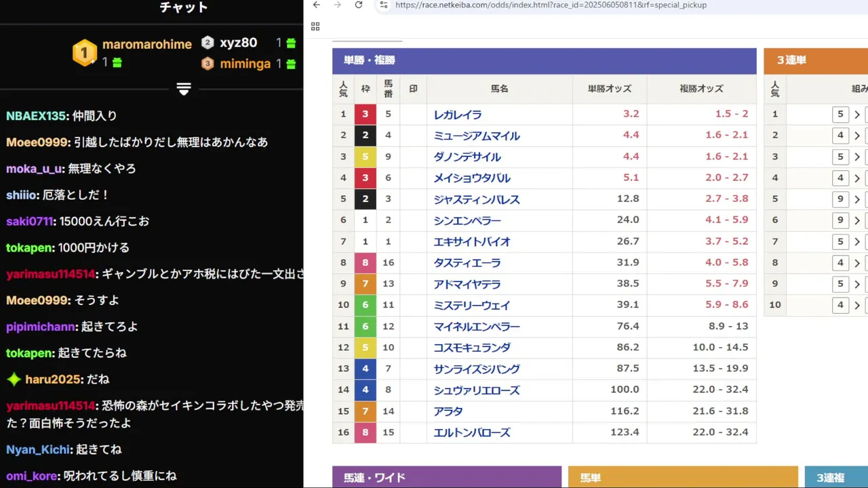Click the 馬連・ワイド section header
The height and width of the screenshot is (488, 868).
tap(447, 477)
